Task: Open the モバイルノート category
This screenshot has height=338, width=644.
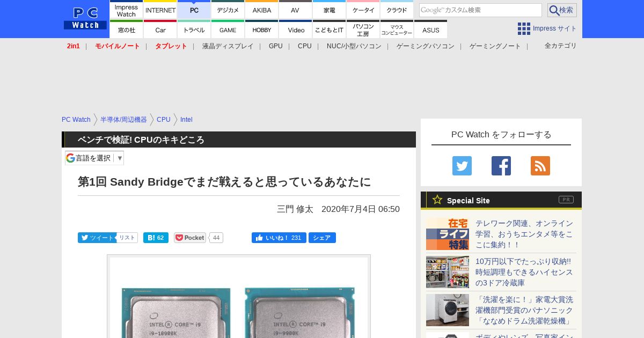Action: pyautogui.click(x=118, y=46)
